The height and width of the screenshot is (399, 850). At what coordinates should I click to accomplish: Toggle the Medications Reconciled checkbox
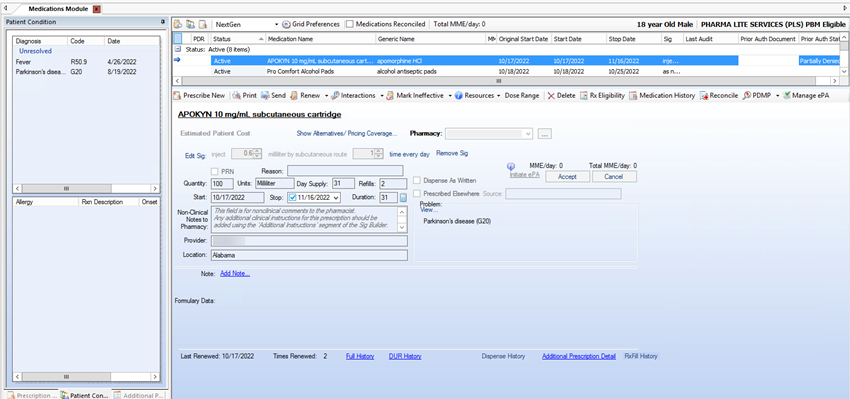point(350,24)
